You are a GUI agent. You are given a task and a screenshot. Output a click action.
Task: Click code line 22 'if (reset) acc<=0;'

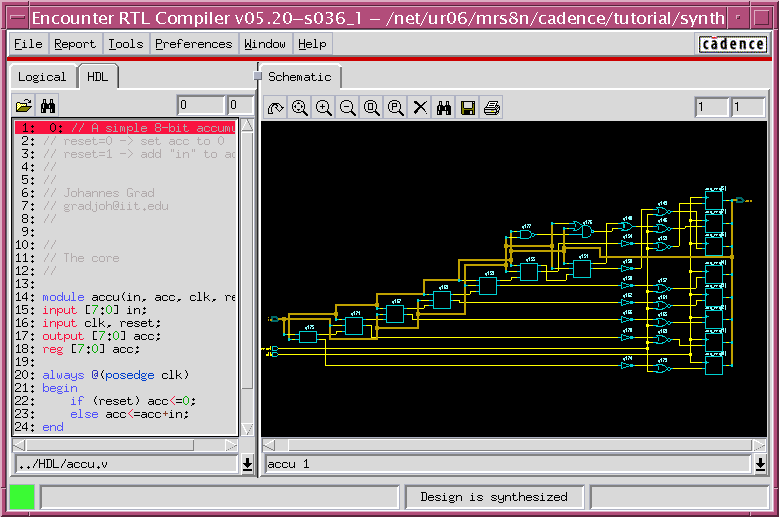click(133, 401)
